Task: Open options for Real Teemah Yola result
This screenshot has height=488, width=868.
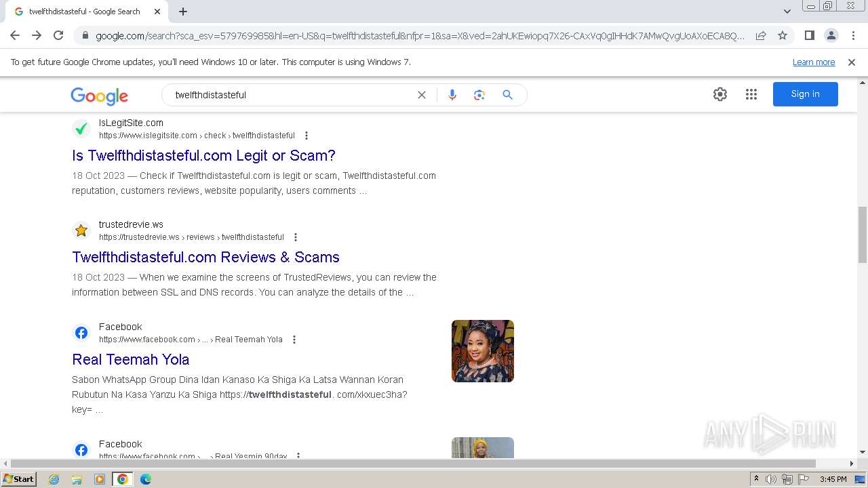Action: pyautogui.click(x=294, y=340)
